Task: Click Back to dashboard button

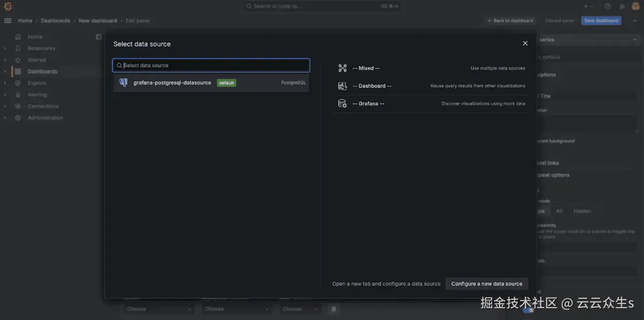Action: [511, 21]
